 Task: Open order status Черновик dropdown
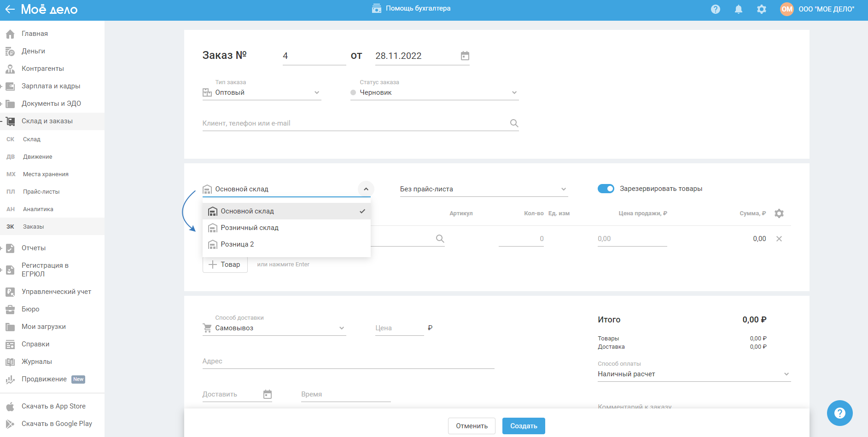pos(434,92)
